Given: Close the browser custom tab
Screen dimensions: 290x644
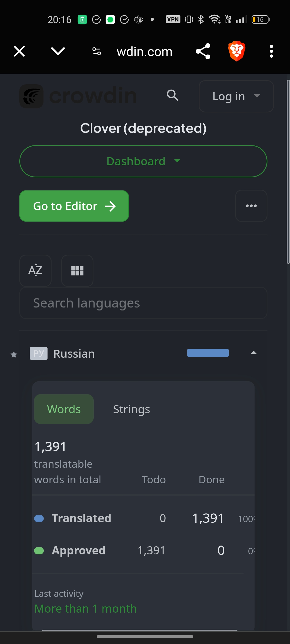Looking at the screenshot, I should click(19, 51).
